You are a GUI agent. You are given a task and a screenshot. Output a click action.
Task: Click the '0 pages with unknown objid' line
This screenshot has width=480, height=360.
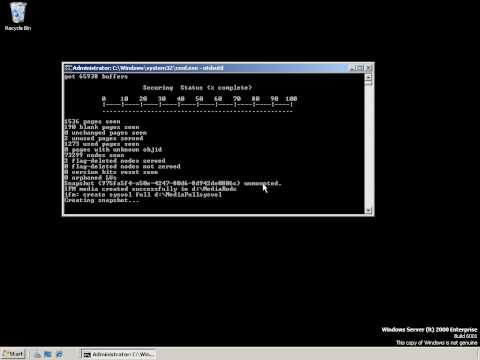[x=113, y=150]
